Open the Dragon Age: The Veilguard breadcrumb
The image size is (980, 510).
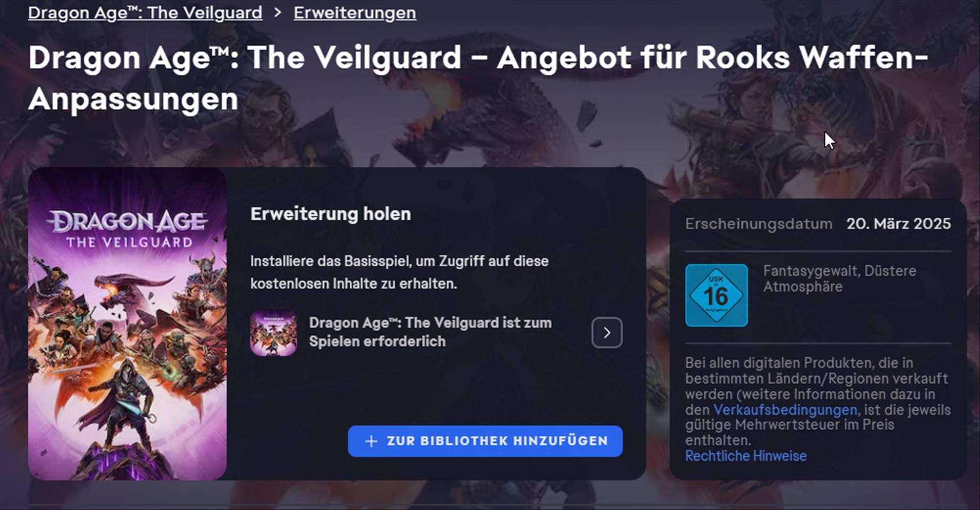pyautogui.click(x=145, y=13)
